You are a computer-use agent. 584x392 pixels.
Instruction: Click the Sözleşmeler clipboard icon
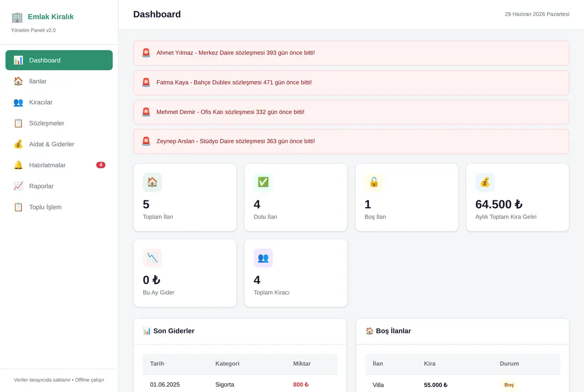(18, 123)
